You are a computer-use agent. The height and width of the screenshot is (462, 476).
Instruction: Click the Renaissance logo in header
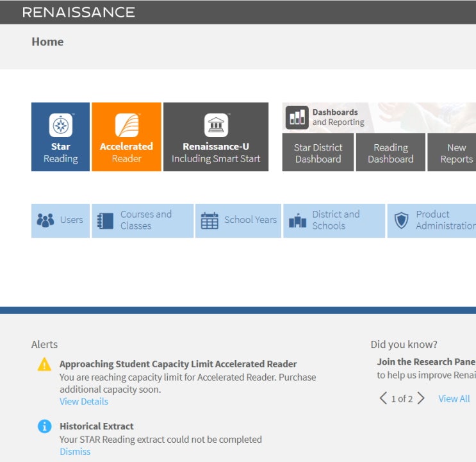pos(78,12)
